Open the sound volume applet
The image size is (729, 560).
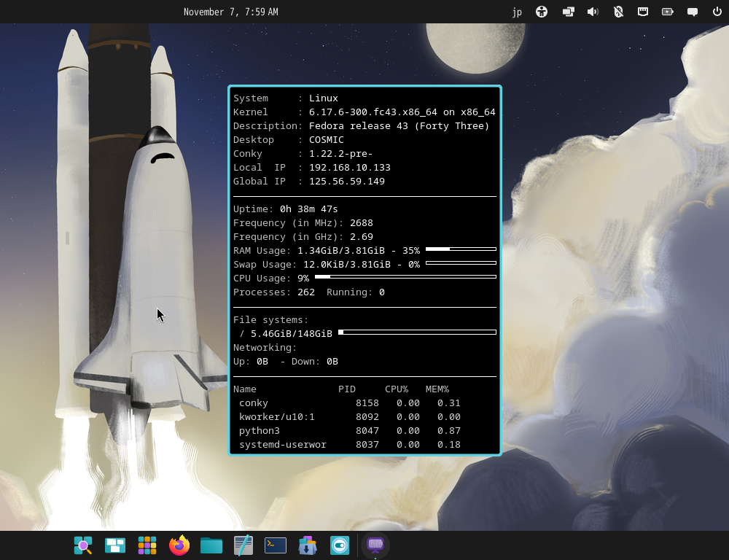tap(593, 12)
